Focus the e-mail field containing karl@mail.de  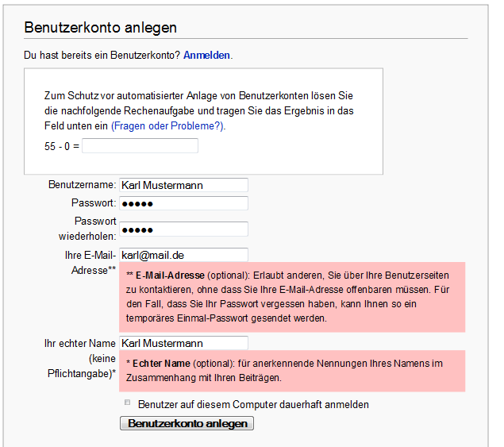point(183,255)
